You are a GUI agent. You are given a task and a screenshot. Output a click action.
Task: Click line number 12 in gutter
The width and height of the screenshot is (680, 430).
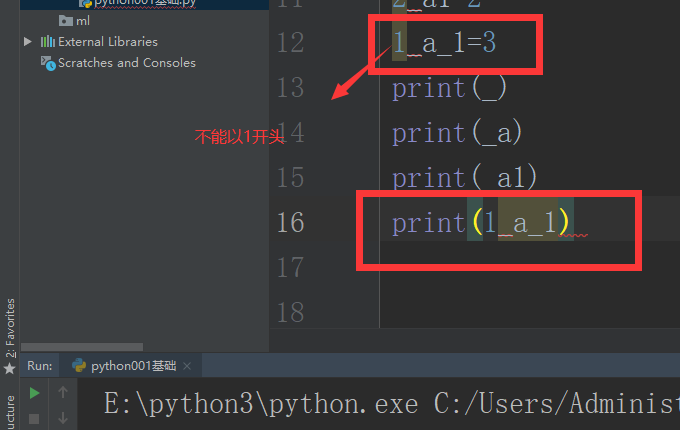point(291,42)
